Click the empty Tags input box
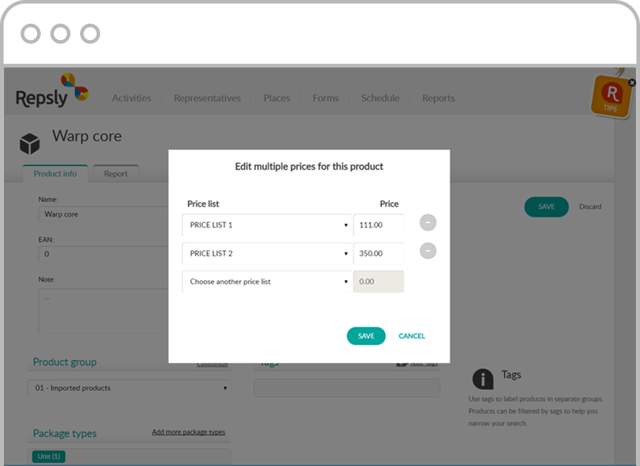640x466 pixels. 347,388
